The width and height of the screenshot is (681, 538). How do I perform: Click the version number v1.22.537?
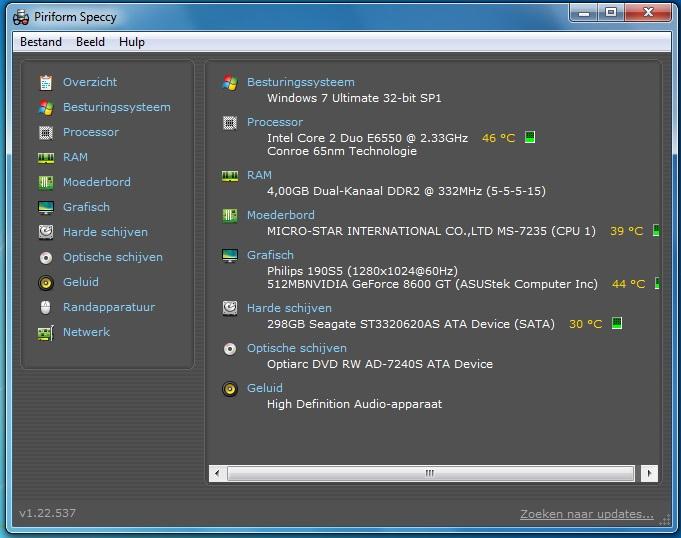pyautogui.click(x=47, y=513)
